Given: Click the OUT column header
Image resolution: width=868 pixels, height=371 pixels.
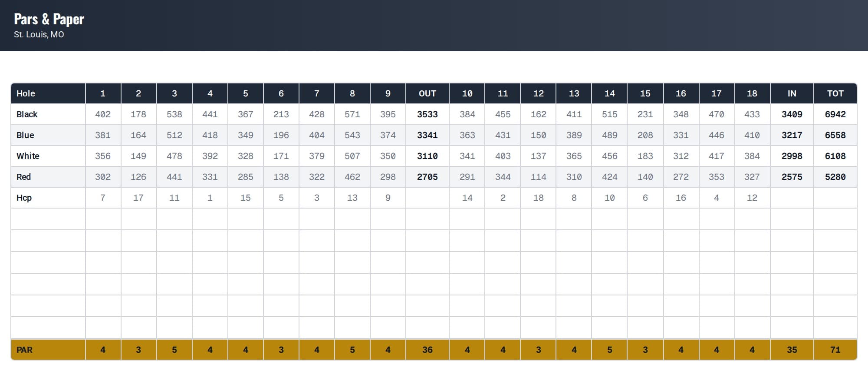Looking at the screenshot, I should [427, 93].
